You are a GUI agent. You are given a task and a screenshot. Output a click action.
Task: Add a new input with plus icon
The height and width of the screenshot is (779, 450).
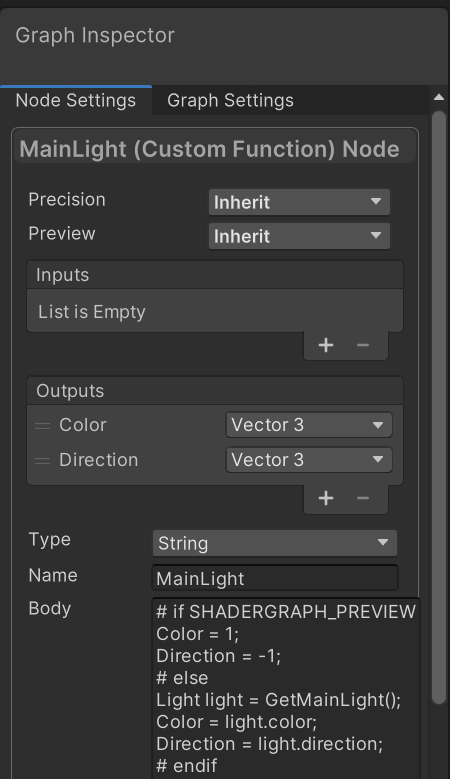(326, 345)
